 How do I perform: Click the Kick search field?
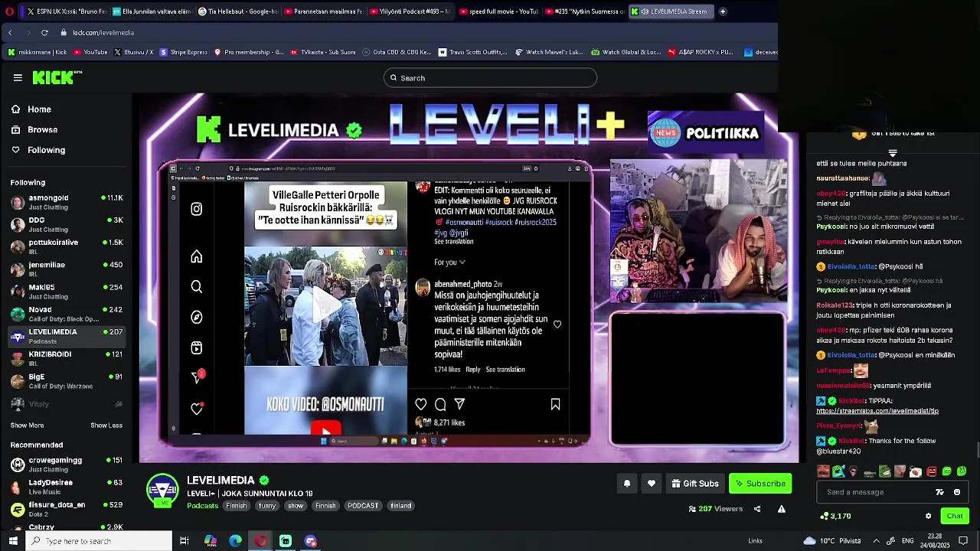pyautogui.click(x=490, y=78)
